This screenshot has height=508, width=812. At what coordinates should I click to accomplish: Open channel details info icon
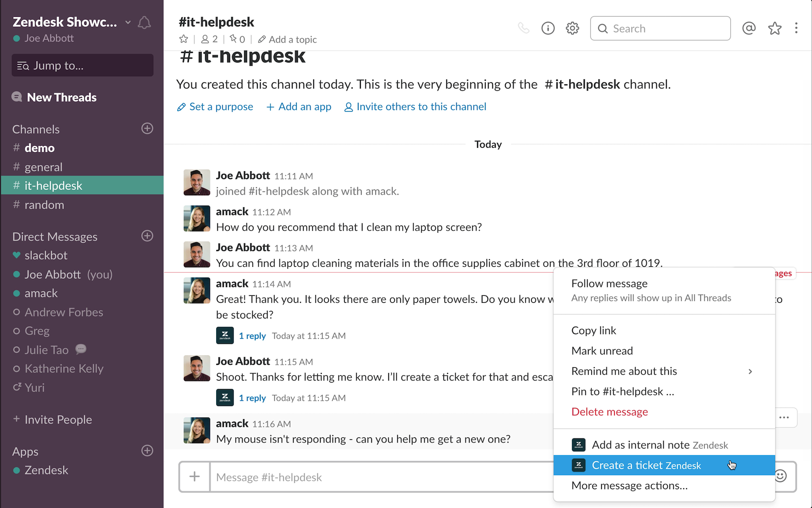point(548,28)
